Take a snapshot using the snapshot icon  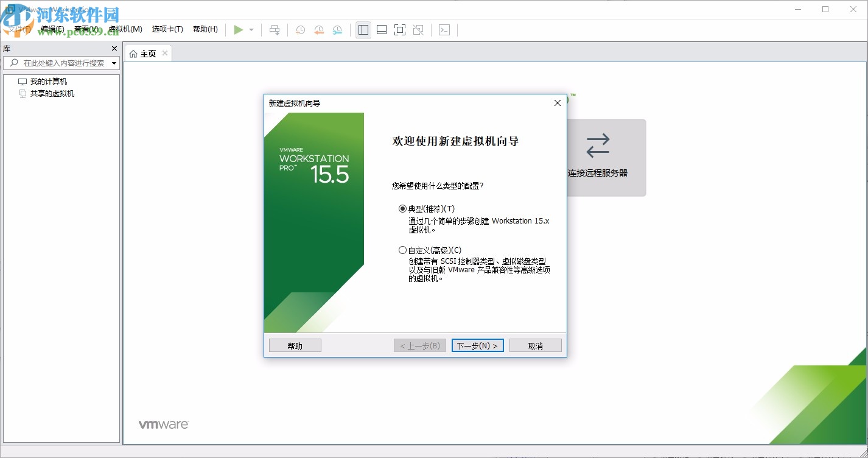(299, 29)
